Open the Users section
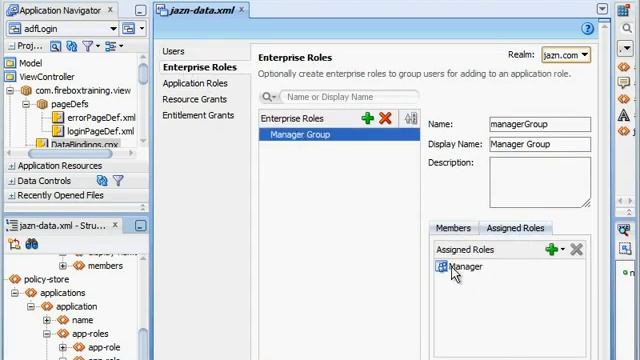The height and width of the screenshot is (360, 640). coord(173,51)
